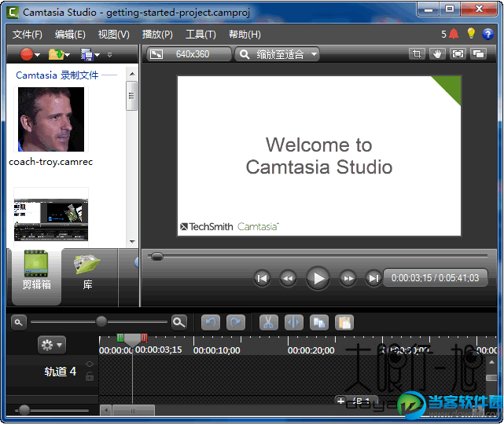Image resolution: width=504 pixels, height=425 pixels.
Task: Open toolbar overflow options chevron
Action: click(x=109, y=55)
